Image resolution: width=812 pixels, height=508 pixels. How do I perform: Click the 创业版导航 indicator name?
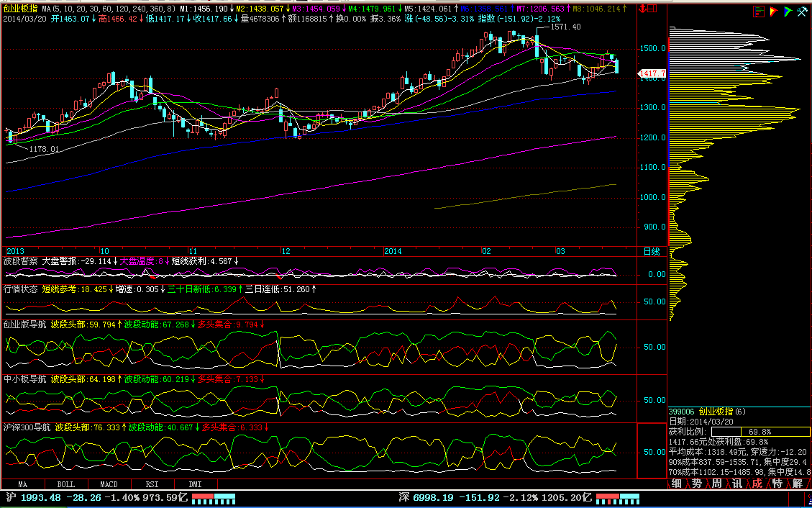(24, 325)
